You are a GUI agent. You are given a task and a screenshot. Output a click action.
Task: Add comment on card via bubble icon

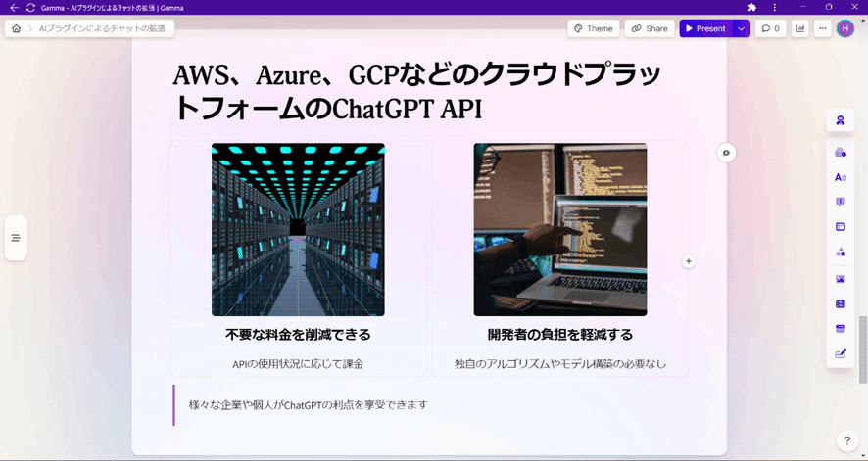click(726, 153)
